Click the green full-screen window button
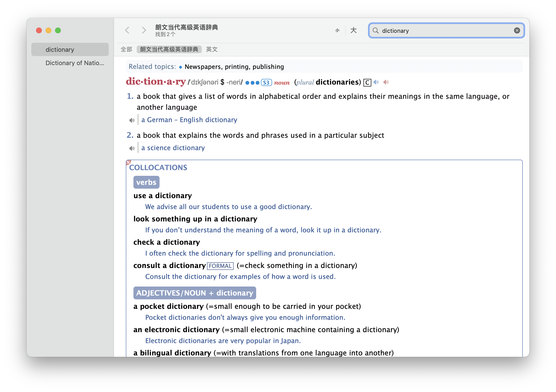 pos(58,30)
